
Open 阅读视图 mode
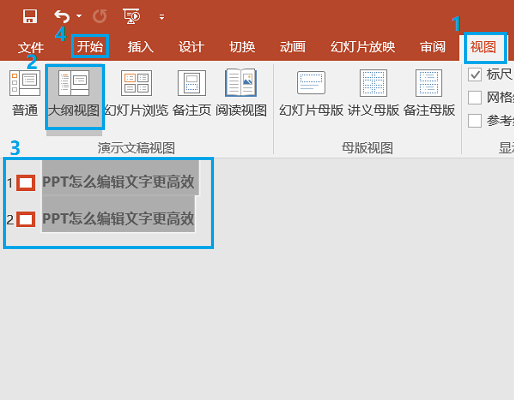tap(241, 93)
